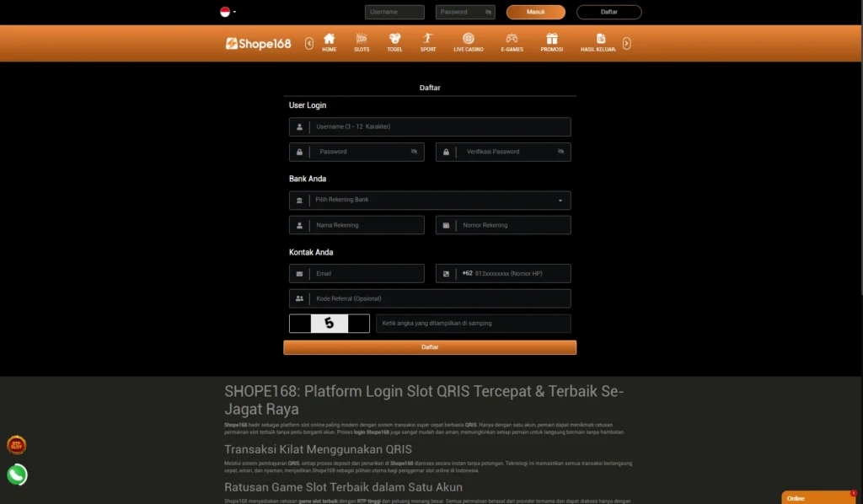Open the language flag dropdown
This screenshot has width=863, height=504.
(x=228, y=12)
